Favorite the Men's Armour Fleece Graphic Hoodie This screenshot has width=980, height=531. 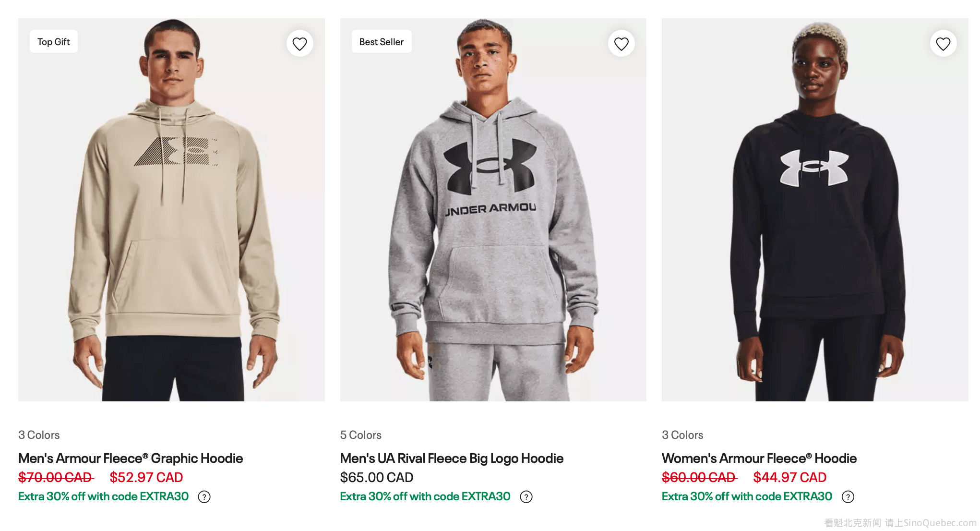click(299, 44)
